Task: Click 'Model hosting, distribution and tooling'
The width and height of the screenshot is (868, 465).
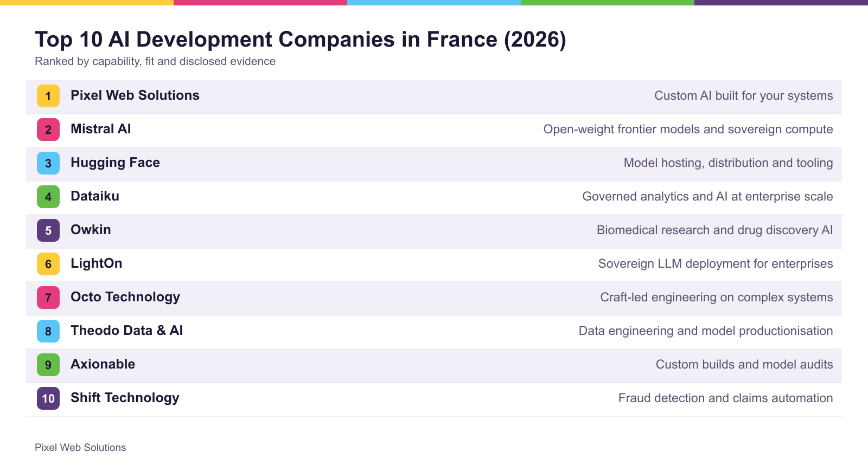Action: [729, 163]
